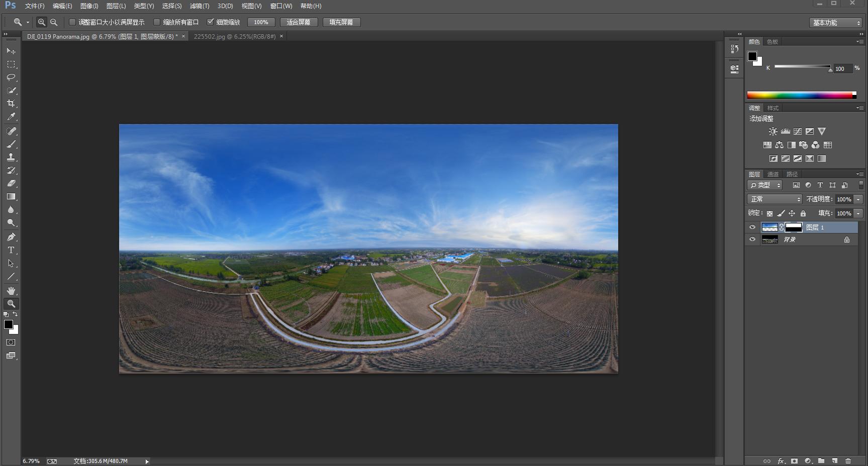The width and height of the screenshot is (868, 466).
Task: Click the 100% zoom button
Action: click(261, 22)
